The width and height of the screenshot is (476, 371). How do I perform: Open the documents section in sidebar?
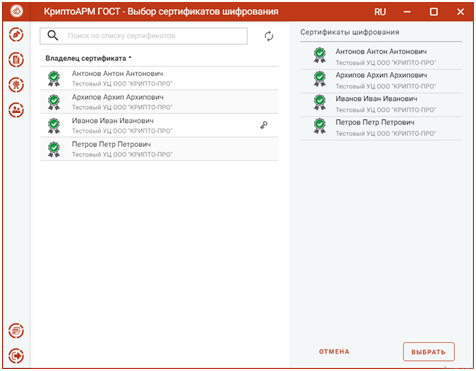pos(16,60)
